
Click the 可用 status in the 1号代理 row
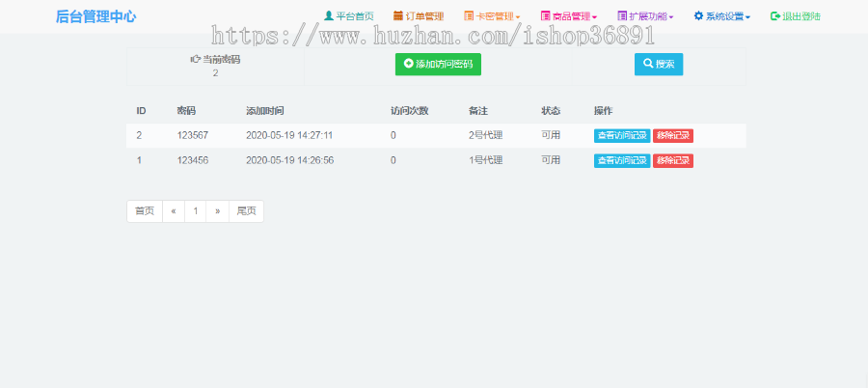551,160
